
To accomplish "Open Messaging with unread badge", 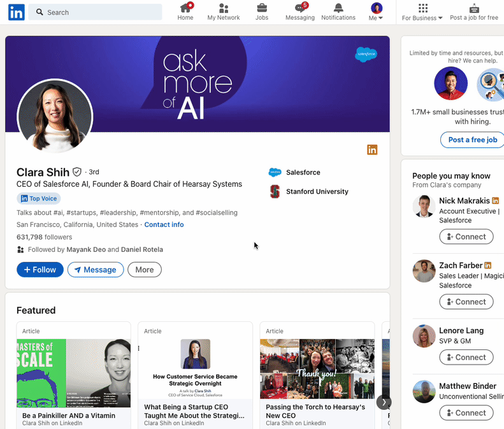I will (x=300, y=8).
